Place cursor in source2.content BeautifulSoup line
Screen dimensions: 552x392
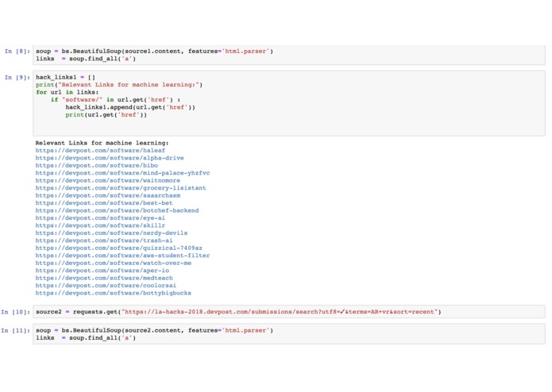(154, 330)
